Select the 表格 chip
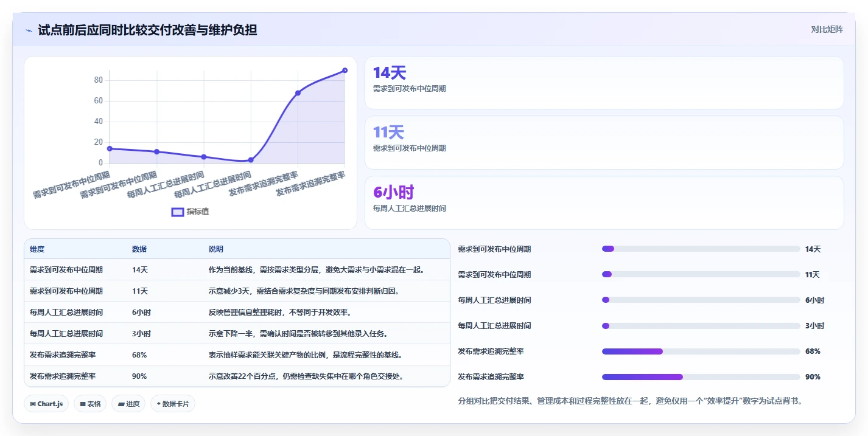Image resolution: width=868 pixels, height=436 pixels. tap(90, 404)
